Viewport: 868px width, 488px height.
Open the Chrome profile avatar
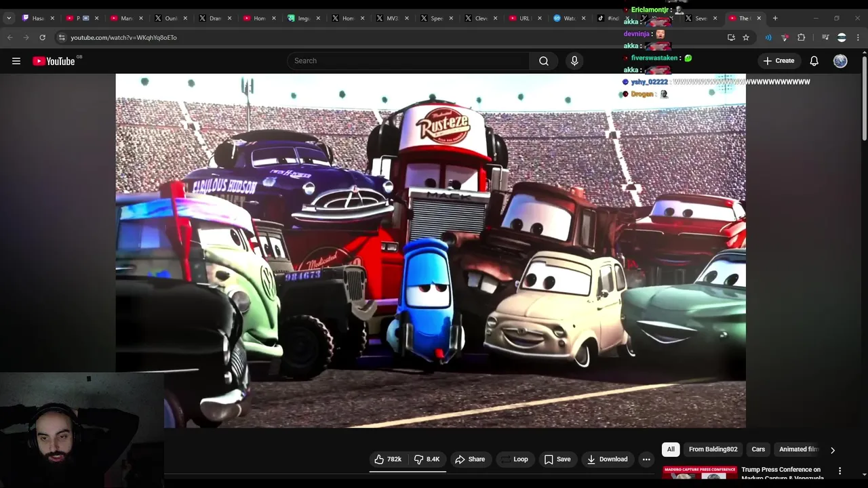[842, 37]
